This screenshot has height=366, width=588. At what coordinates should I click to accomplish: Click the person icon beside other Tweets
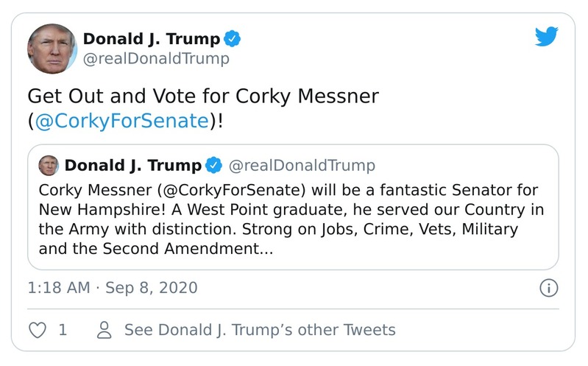click(x=105, y=330)
